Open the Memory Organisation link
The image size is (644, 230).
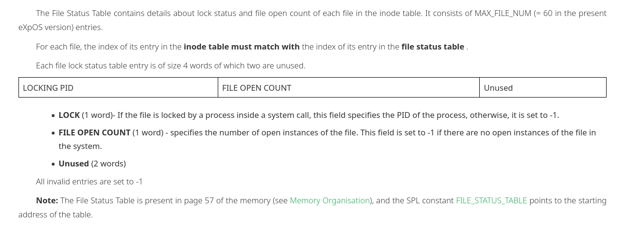330,200
